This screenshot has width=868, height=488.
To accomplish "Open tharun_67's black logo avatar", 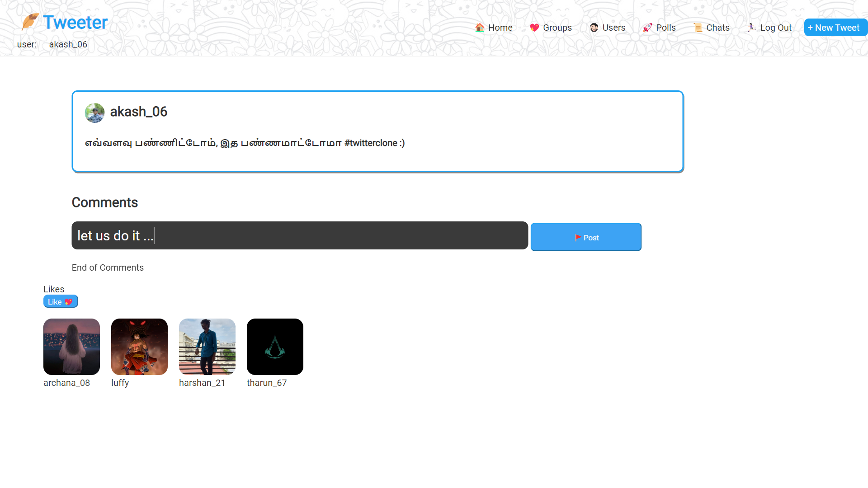I will pos(275,347).
